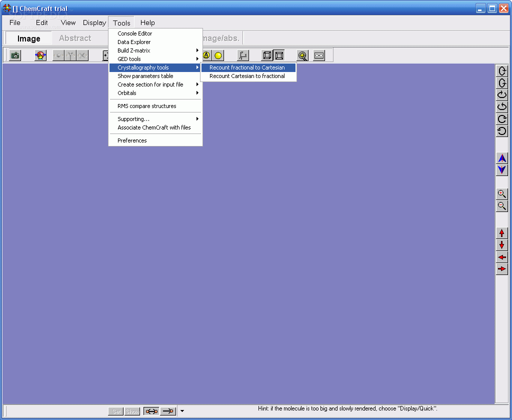The image size is (512, 420).
Task: Select the drag-atom hand tool icon
Action: [x=40, y=55]
